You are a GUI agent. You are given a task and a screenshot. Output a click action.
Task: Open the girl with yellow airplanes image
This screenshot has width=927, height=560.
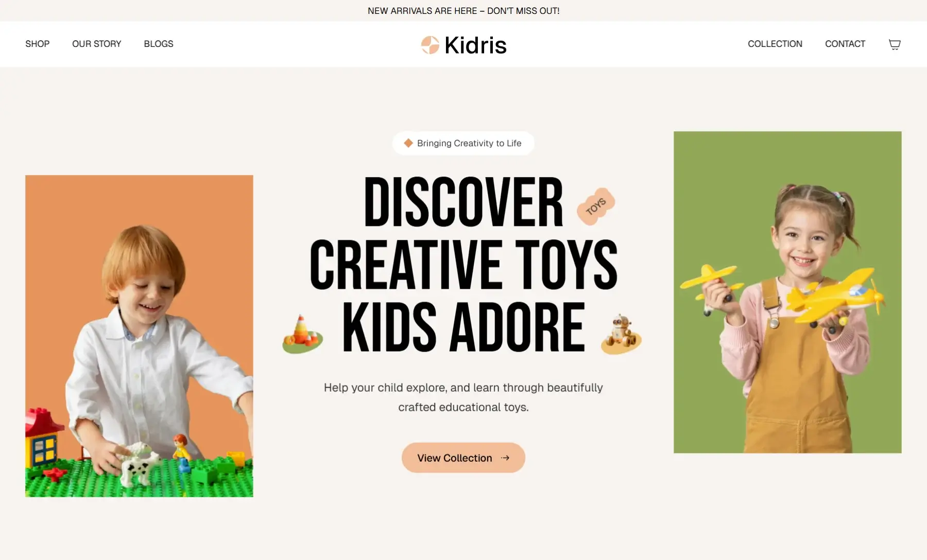coord(787,292)
